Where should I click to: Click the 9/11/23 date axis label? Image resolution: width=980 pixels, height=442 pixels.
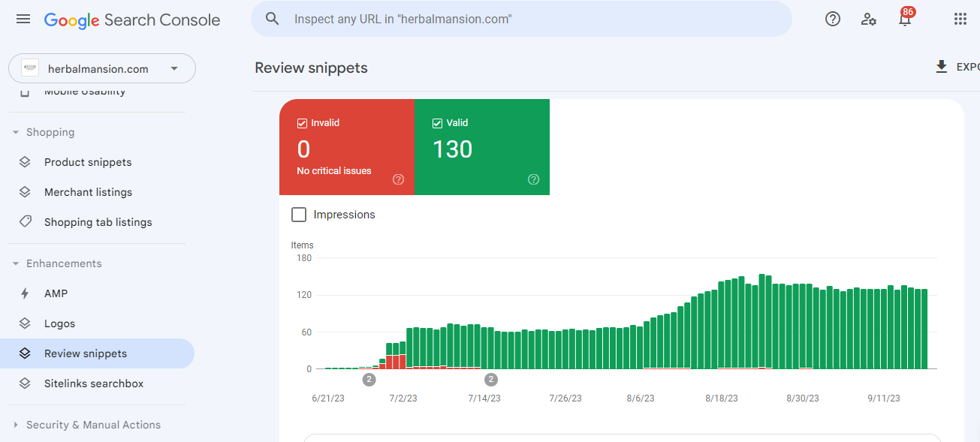[884, 398]
